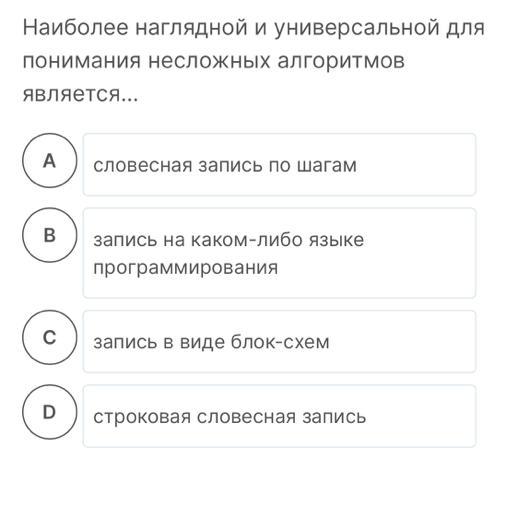Click the phrase 'несложных алгоритмов' in the question

click(276, 61)
